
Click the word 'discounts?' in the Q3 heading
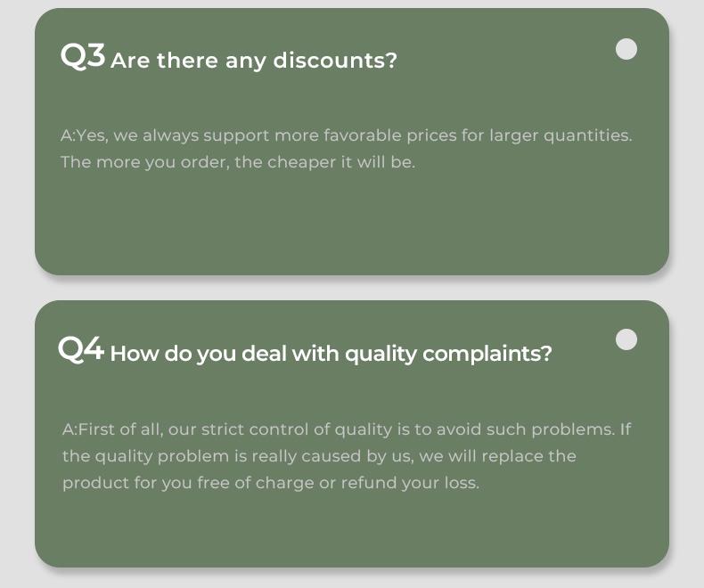click(334, 61)
